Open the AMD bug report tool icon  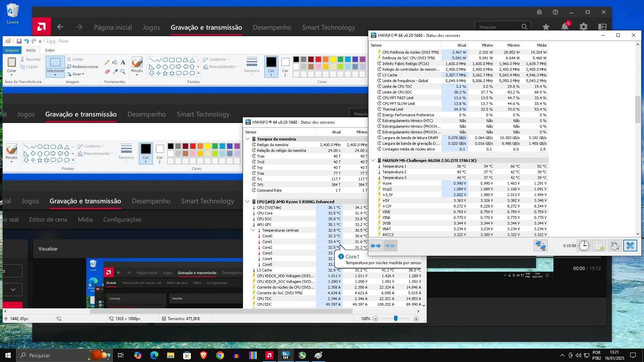click(x=539, y=12)
